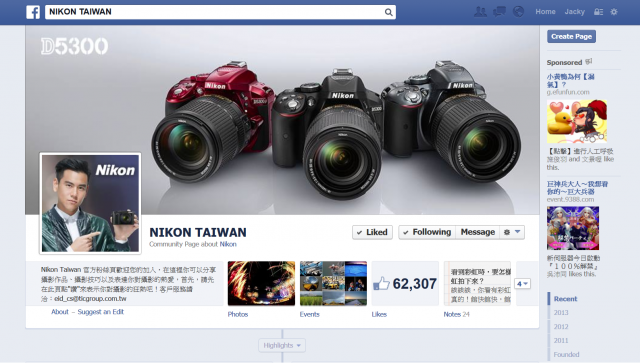Click the Message button
This screenshot has height=363, width=640.
[478, 232]
